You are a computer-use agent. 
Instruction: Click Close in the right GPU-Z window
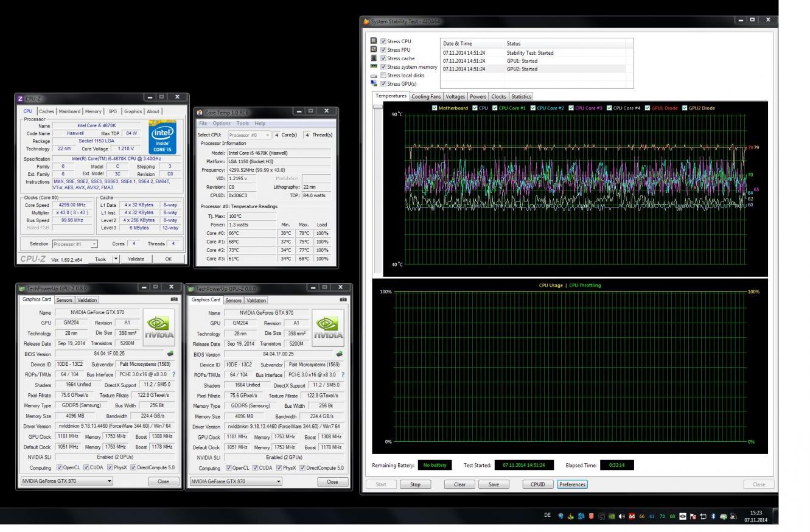coord(332,481)
